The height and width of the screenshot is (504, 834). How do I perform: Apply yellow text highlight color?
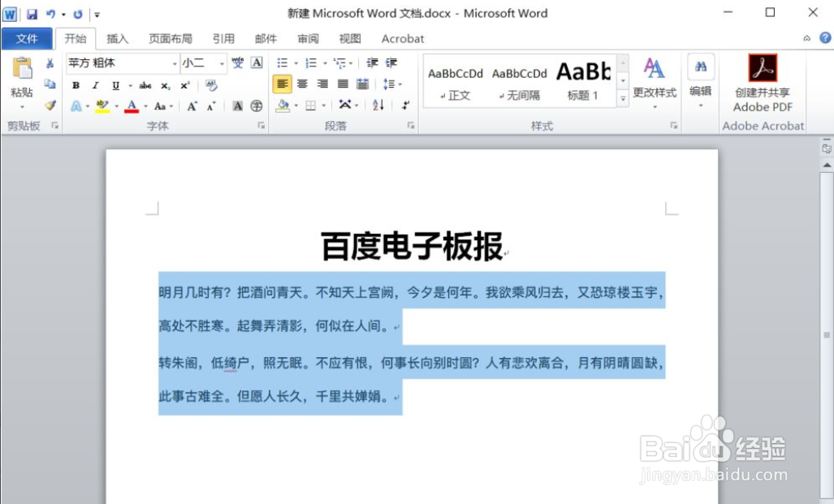point(102,106)
